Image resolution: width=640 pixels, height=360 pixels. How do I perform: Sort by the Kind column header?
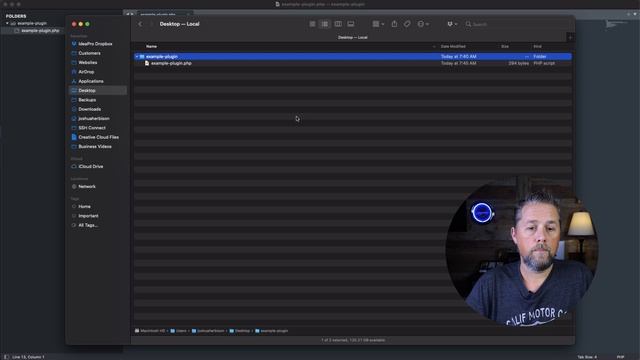537,47
